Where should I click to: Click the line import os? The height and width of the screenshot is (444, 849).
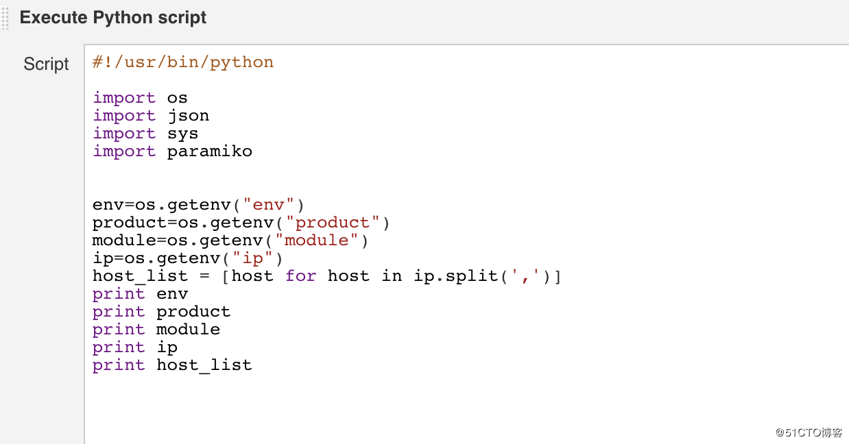140,98
